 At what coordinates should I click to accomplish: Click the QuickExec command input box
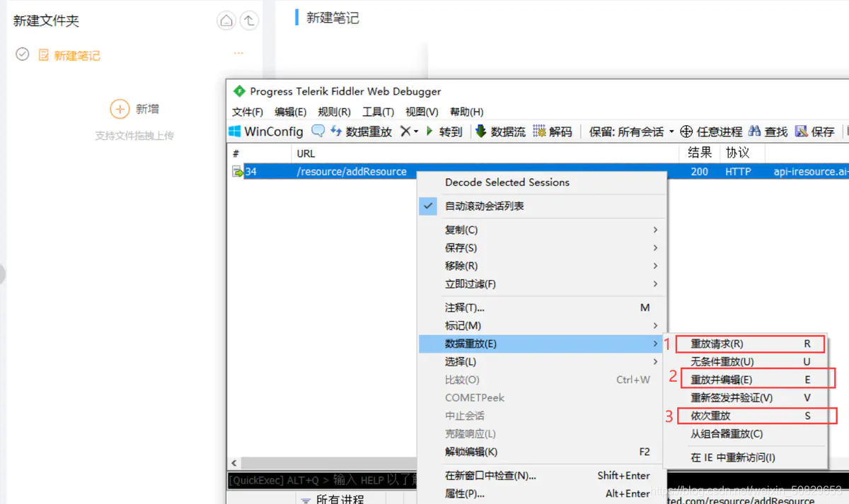[x=323, y=481]
